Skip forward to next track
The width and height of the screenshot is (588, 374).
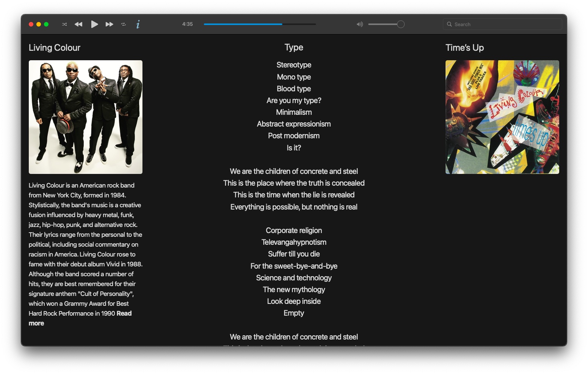click(109, 24)
